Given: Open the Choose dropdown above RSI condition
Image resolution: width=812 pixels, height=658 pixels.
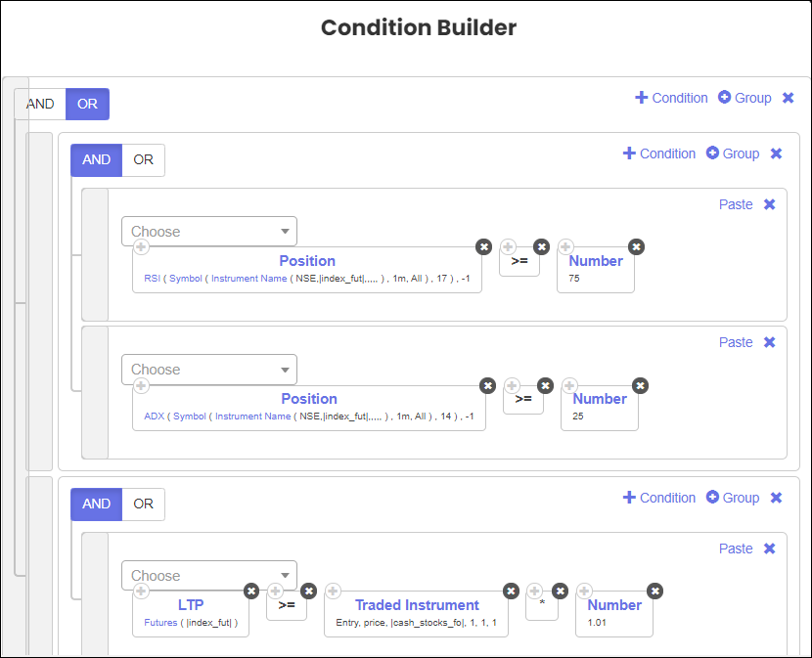Looking at the screenshot, I should pyautogui.click(x=208, y=232).
